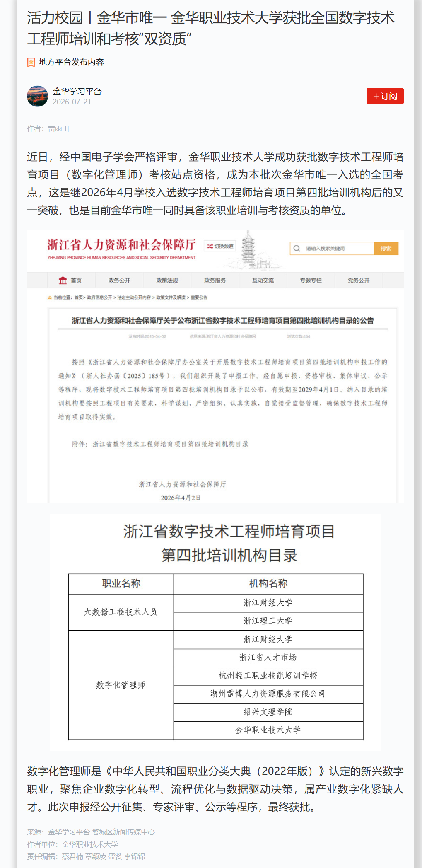Open the 第四批培训机构目录 table image
422x868 pixels.
tap(215, 632)
